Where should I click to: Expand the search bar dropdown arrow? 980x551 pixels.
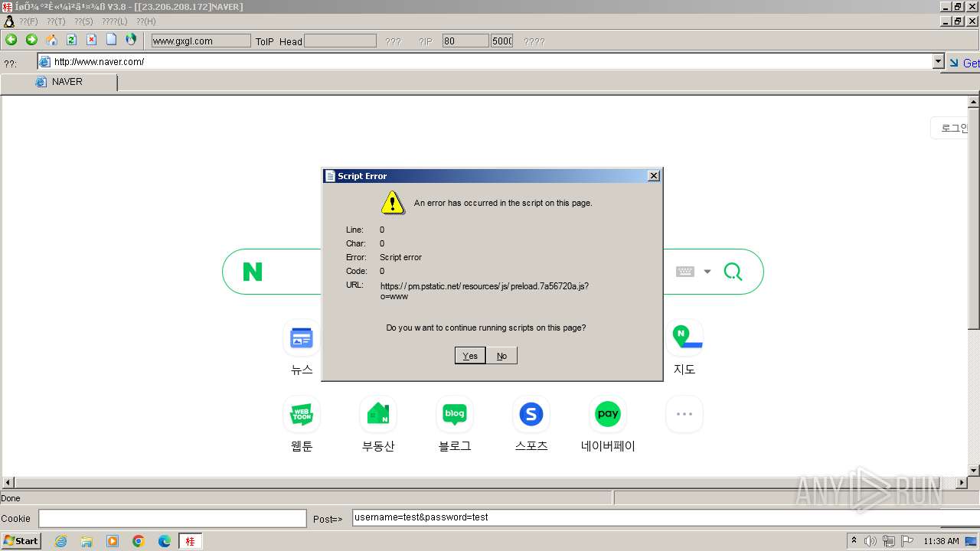[x=707, y=272]
